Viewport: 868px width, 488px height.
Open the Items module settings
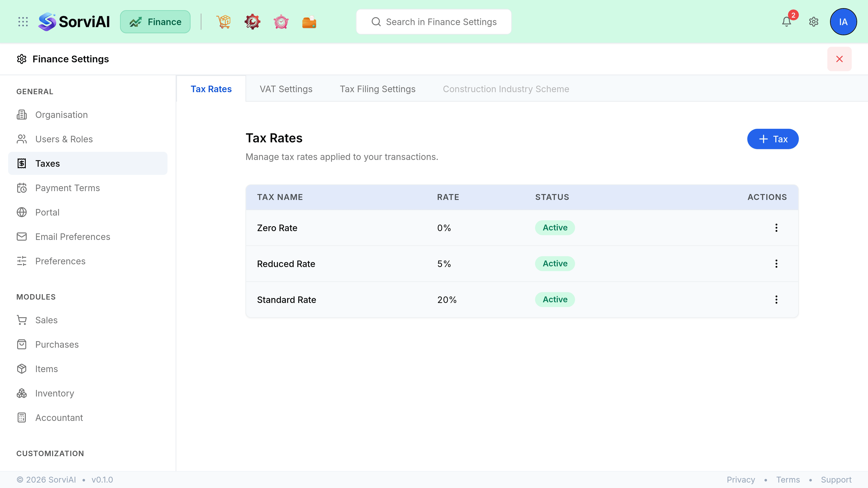point(88,369)
